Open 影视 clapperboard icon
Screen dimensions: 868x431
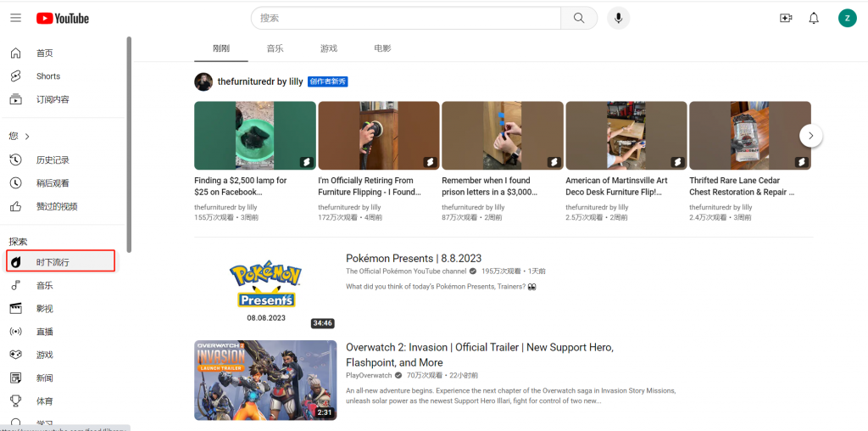(x=16, y=309)
